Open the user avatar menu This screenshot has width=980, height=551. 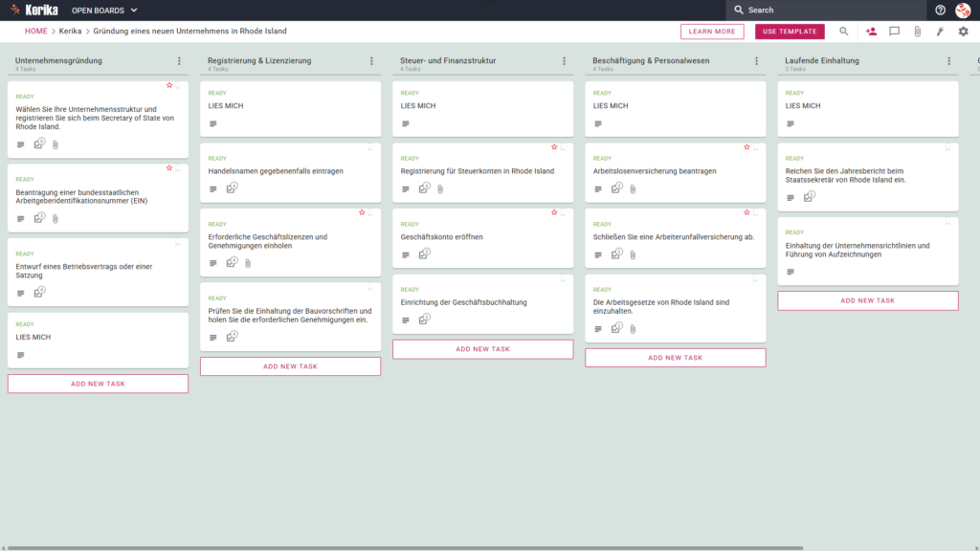point(963,10)
